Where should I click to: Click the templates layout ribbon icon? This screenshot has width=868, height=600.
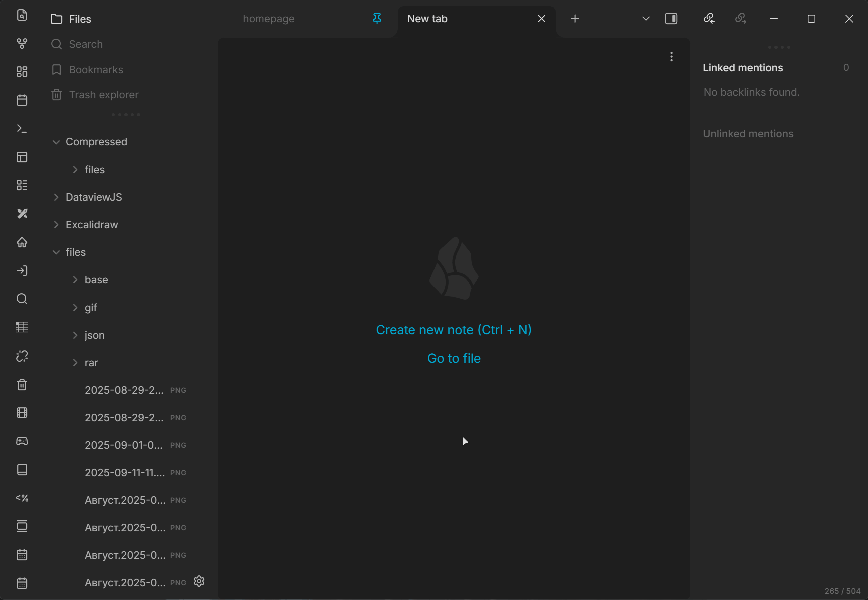22,157
